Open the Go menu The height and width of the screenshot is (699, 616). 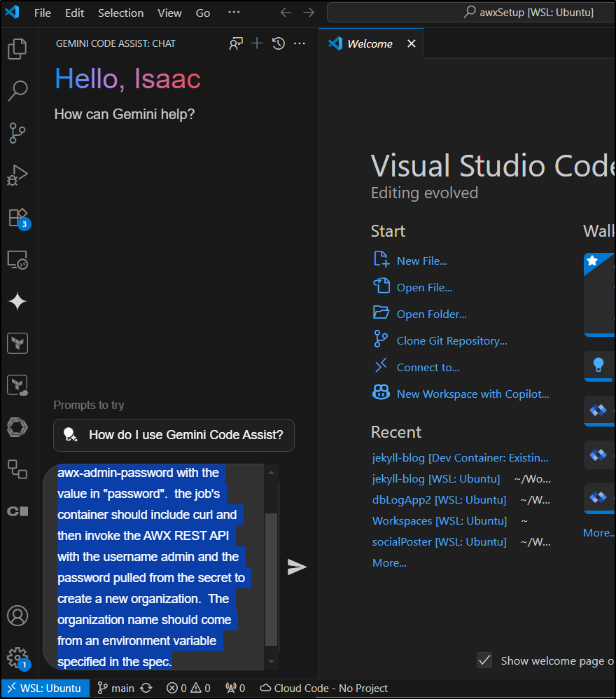coord(203,13)
